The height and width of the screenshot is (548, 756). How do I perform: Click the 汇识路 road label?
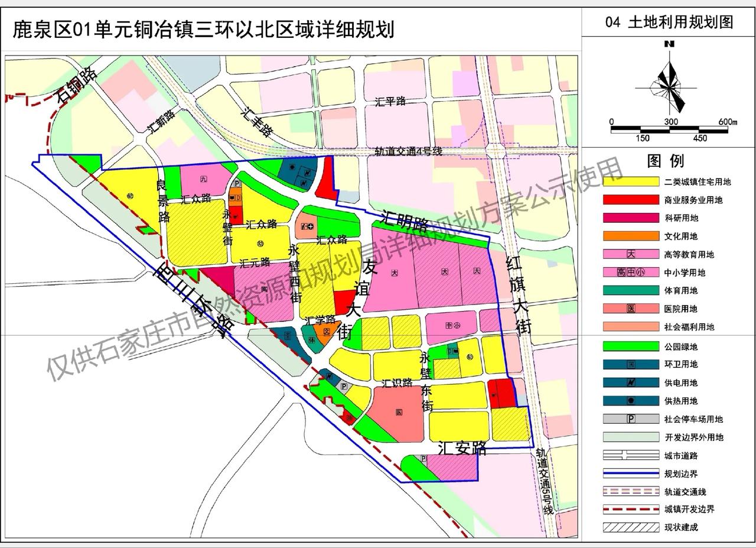pyautogui.click(x=397, y=384)
